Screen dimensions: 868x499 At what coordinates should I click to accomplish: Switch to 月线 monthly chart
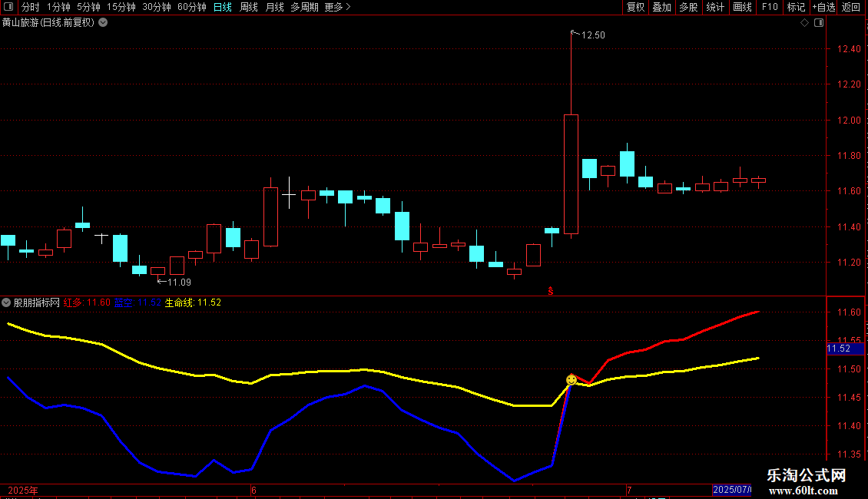coord(274,7)
